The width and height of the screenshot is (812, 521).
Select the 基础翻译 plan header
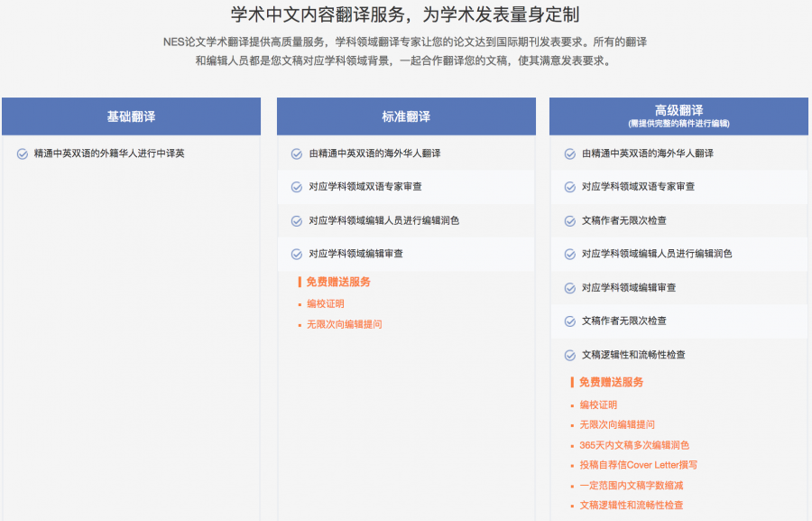coord(131,116)
